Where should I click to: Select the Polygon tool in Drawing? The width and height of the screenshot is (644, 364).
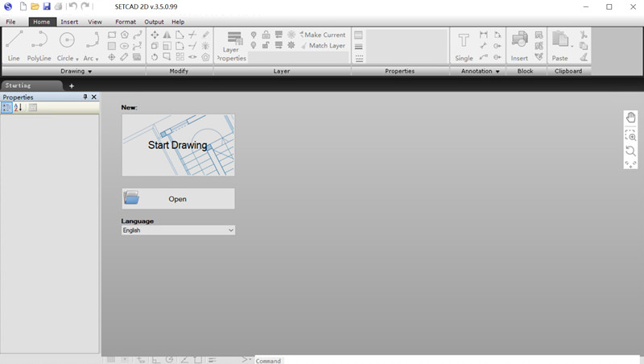[x=125, y=35]
